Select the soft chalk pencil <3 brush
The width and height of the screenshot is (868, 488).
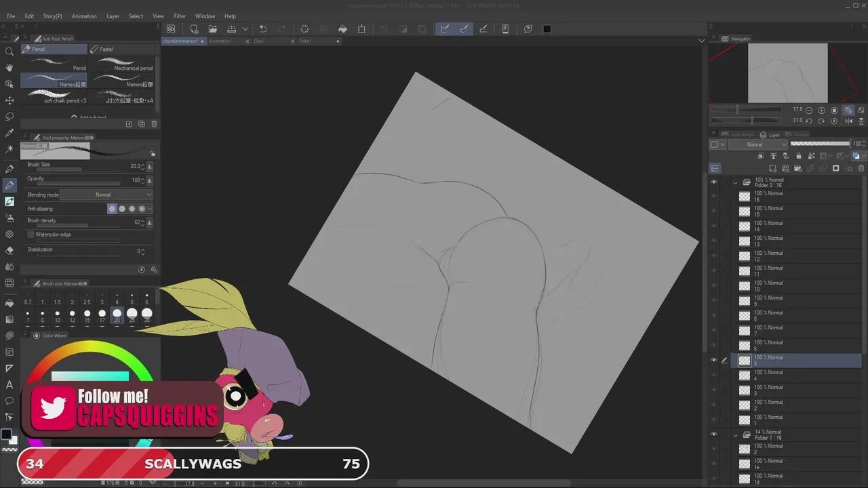pyautogui.click(x=54, y=97)
